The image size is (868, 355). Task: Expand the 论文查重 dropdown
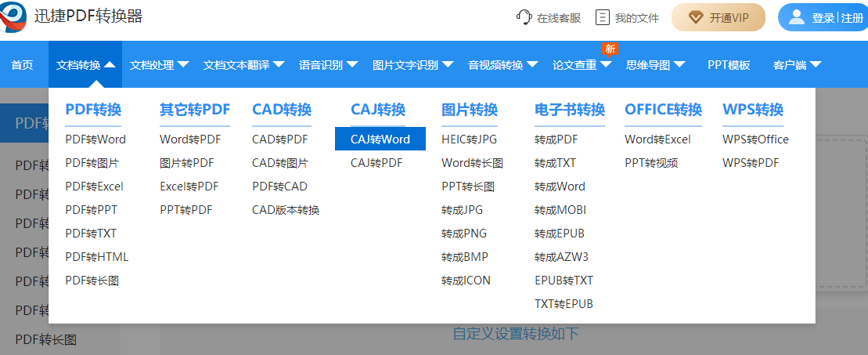coord(606,65)
